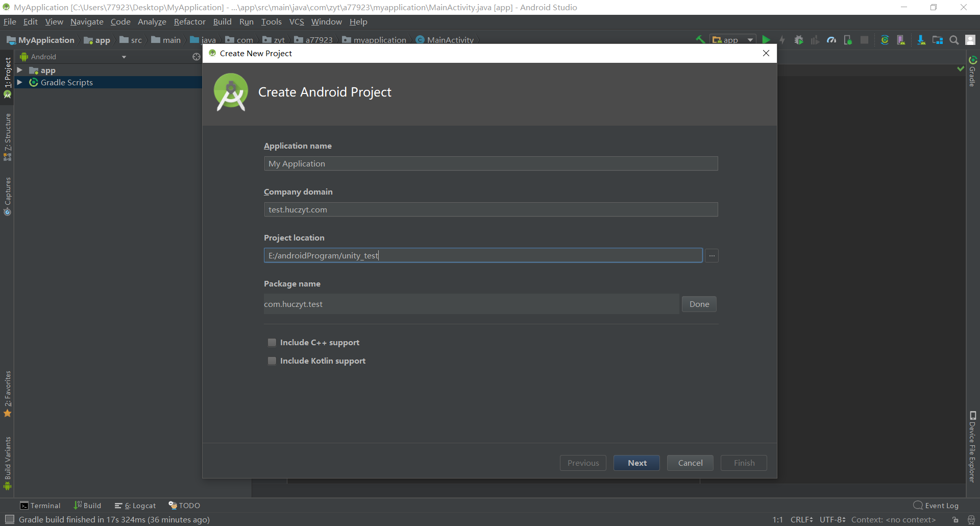Viewport: 980px width, 526px height.
Task: Click the a77923 breadcrumb folder
Action: tap(313, 40)
